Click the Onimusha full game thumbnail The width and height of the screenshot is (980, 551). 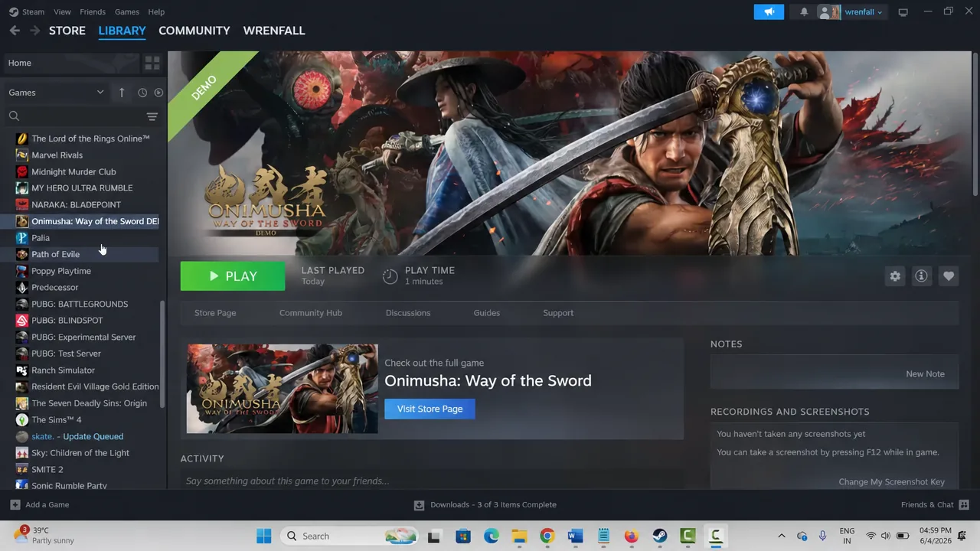click(x=282, y=389)
